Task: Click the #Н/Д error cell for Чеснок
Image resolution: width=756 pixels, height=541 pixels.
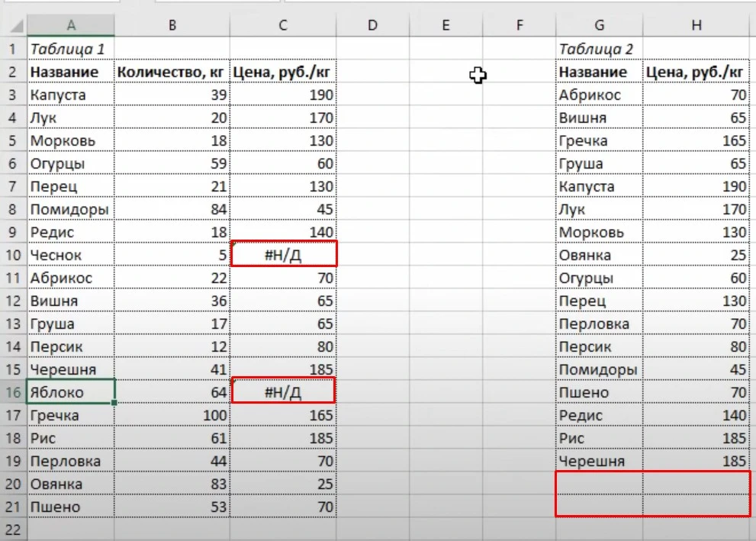Action: tap(283, 255)
